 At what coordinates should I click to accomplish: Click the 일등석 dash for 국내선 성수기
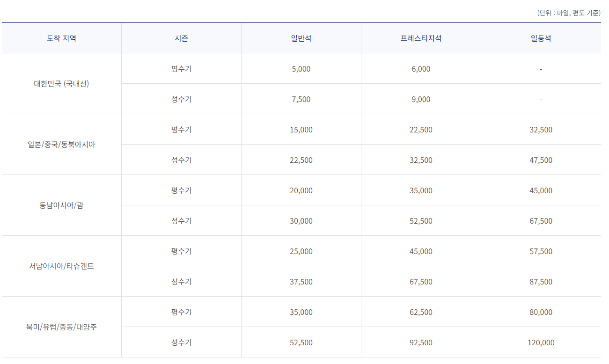pos(541,99)
